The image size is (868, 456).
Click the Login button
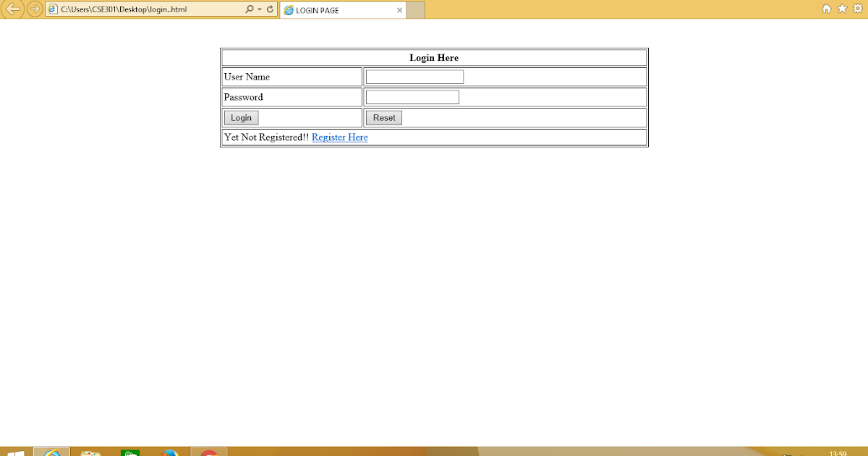(x=241, y=117)
